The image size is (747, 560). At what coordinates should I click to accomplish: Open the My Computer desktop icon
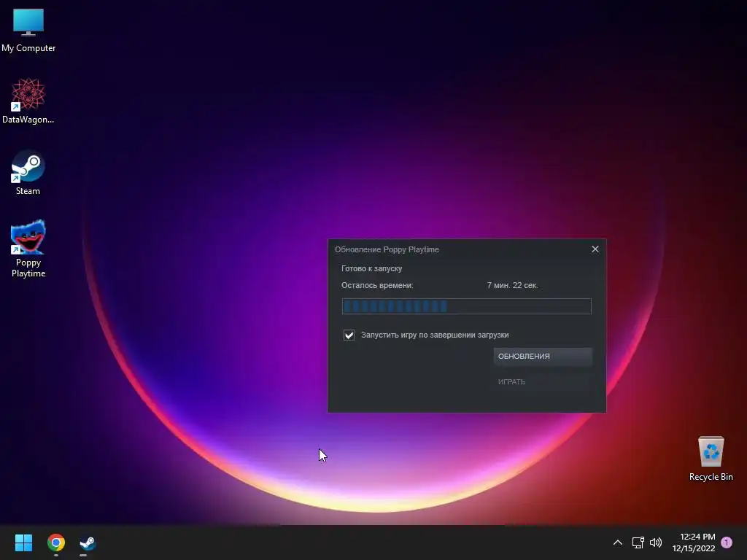28,31
